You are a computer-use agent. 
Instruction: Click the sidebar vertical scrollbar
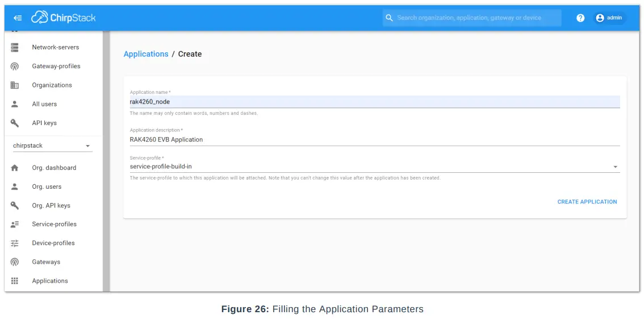(106, 161)
